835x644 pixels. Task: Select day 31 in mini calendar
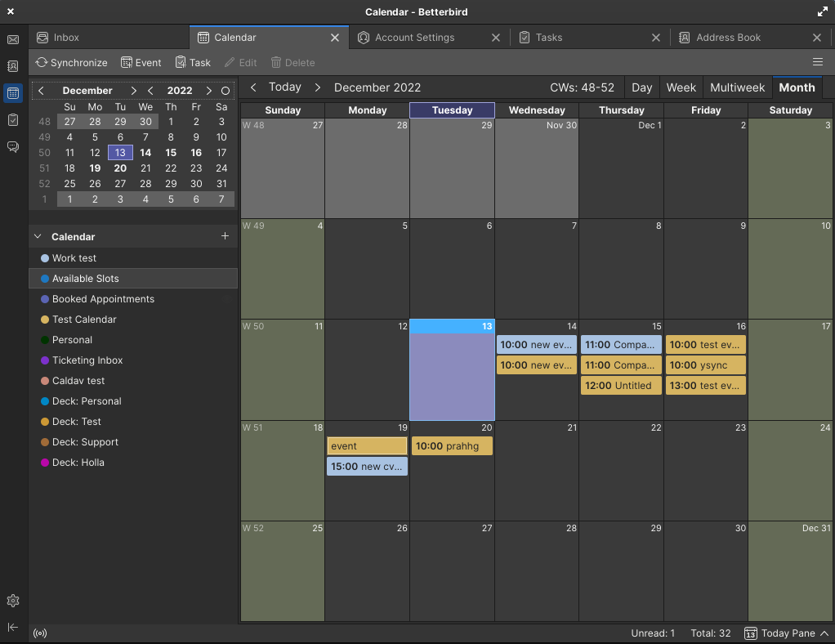point(221,184)
